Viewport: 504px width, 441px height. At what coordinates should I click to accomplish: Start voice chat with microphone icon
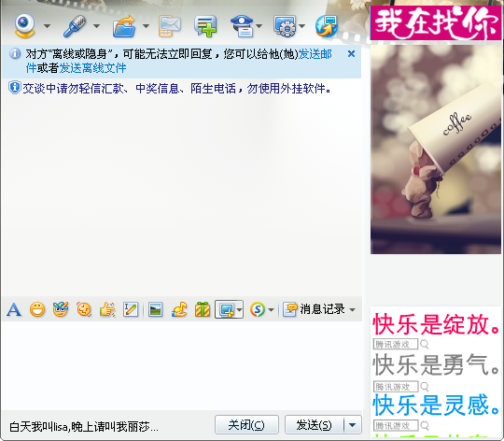click(75, 26)
